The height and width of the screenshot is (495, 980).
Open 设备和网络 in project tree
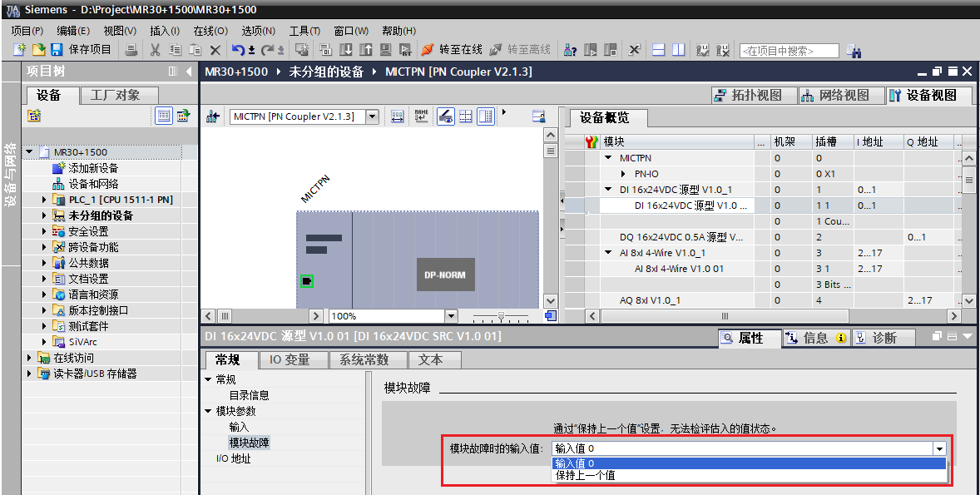[92, 184]
